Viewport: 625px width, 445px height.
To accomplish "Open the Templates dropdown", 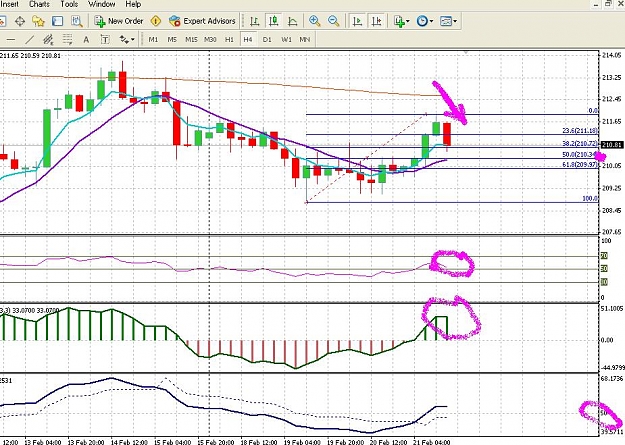I will coord(448,21).
